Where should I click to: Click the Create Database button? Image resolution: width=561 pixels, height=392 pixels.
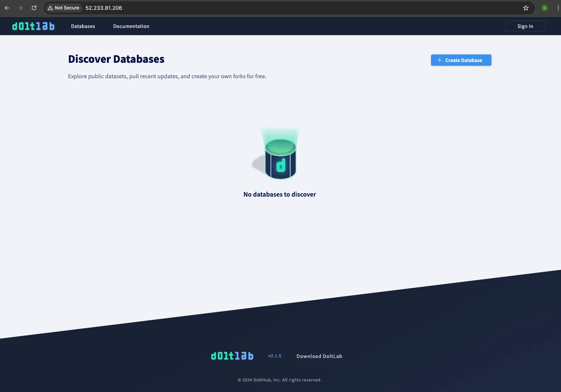tap(461, 60)
